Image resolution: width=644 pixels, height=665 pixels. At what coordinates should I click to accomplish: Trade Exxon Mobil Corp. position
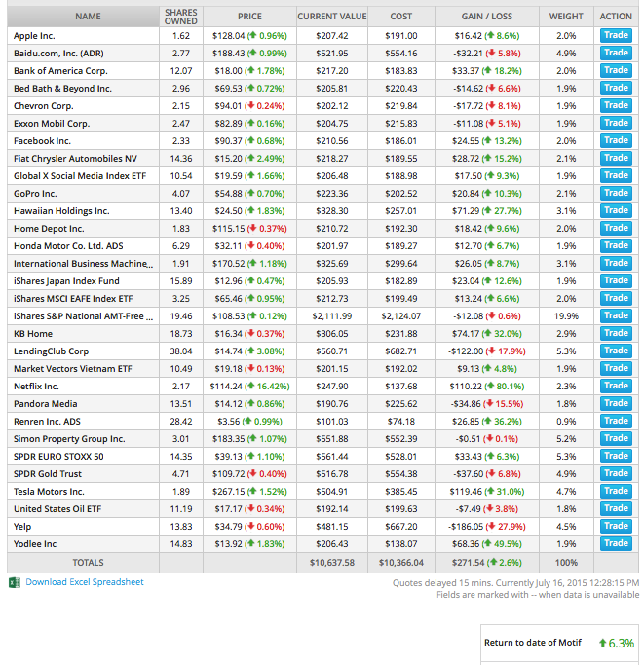pos(616,123)
